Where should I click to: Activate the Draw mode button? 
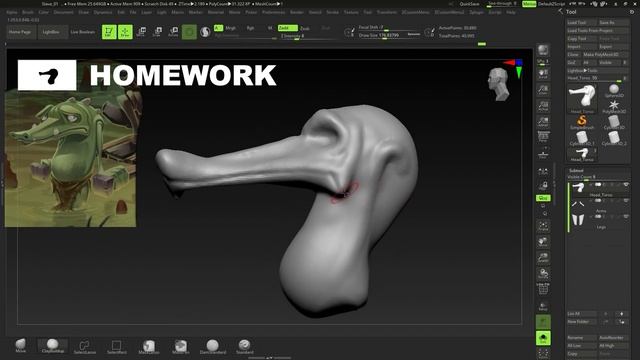click(125, 32)
